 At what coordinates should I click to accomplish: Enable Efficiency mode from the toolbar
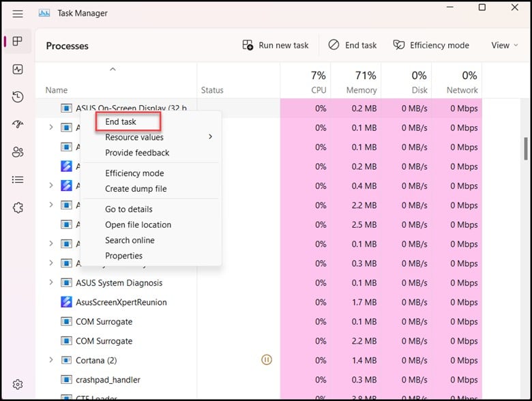tap(431, 45)
